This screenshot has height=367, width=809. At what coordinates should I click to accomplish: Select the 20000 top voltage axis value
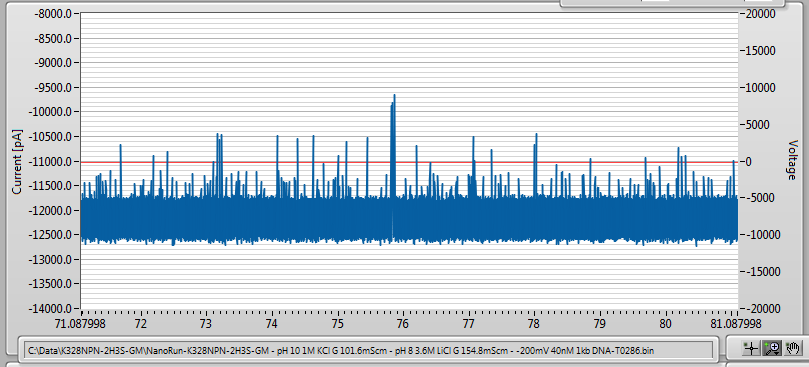pos(761,14)
